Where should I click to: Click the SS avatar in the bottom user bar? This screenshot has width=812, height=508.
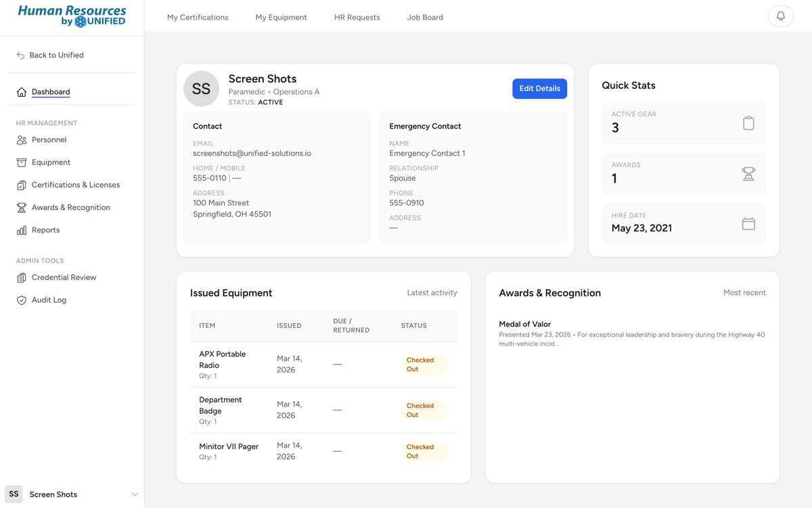pyautogui.click(x=14, y=494)
